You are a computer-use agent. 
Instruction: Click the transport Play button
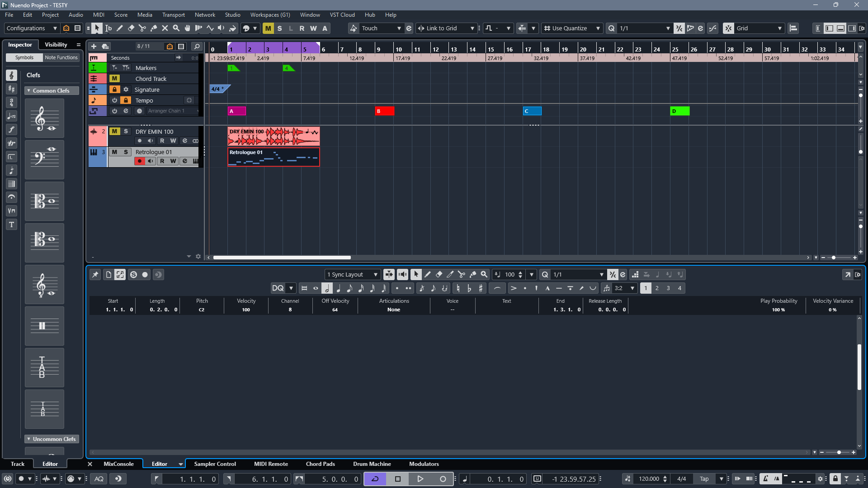[420, 479]
